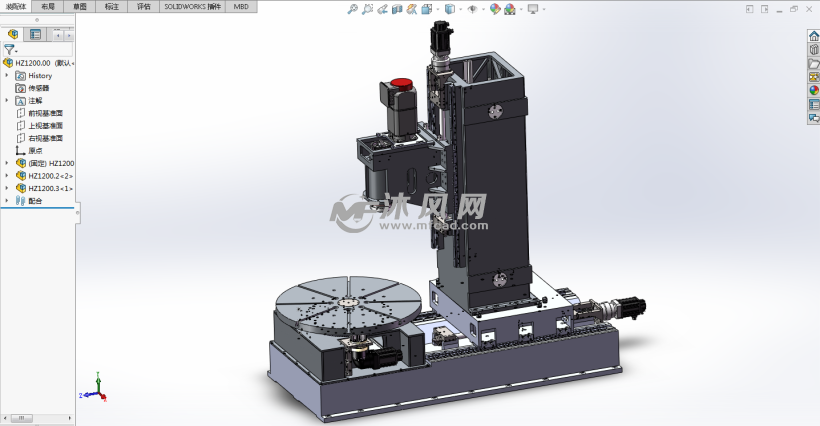Expand the HZ1200.2<2> component
Viewport: 820px width, 426px height.
pos(7,176)
